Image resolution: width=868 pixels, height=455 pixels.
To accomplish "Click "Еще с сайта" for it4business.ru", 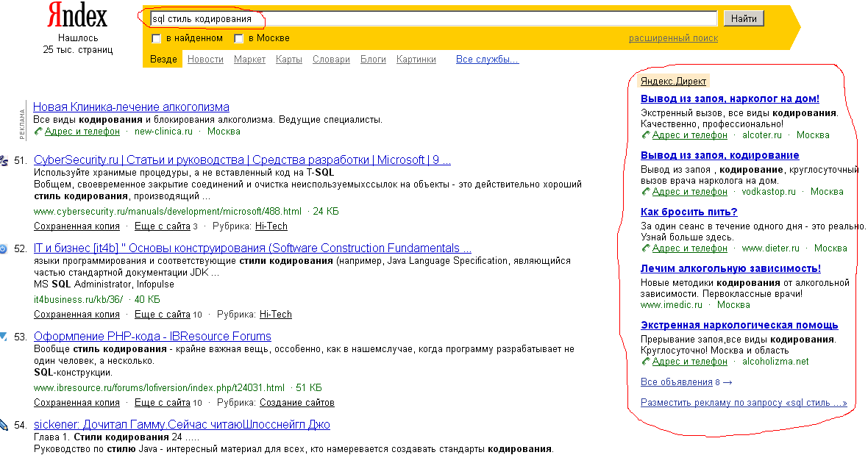I will click(162, 315).
